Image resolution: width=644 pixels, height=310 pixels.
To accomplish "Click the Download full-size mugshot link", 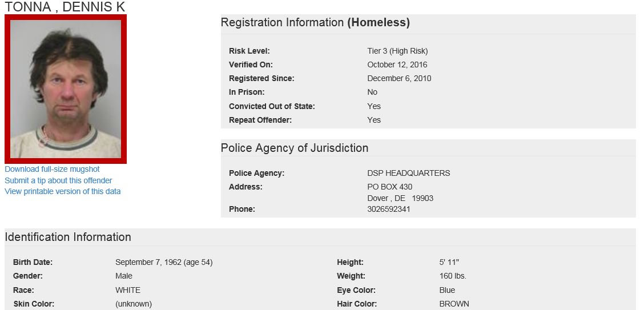I will click(x=52, y=169).
